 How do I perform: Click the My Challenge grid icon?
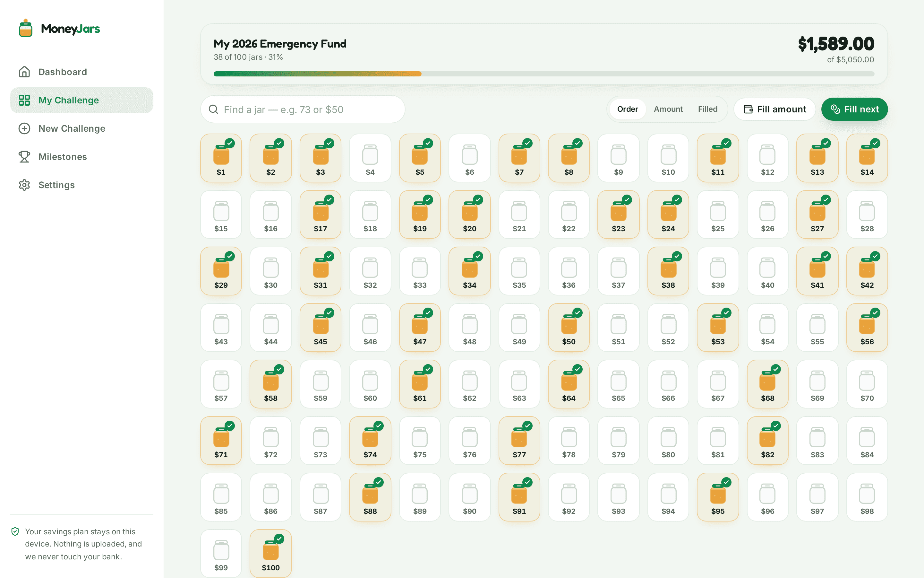click(24, 100)
